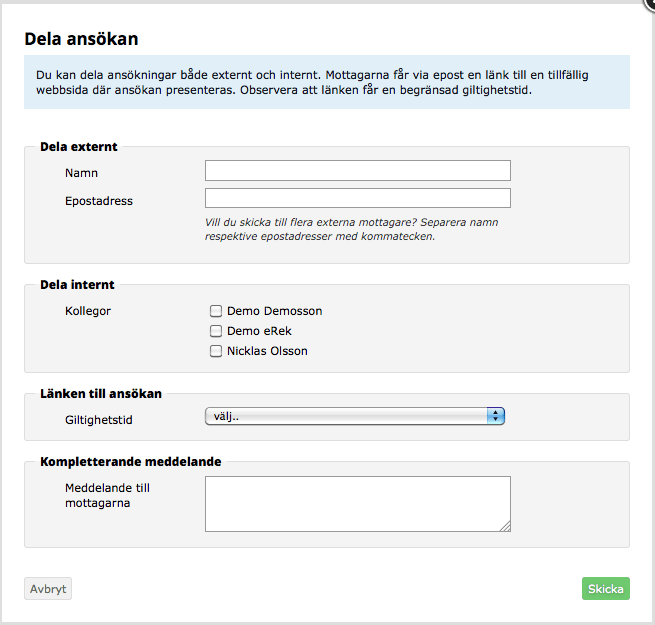Click the "Giltighetstid" label text
Viewport: 655px width, 625px height.
pyautogui.click(x=98, y=420)
